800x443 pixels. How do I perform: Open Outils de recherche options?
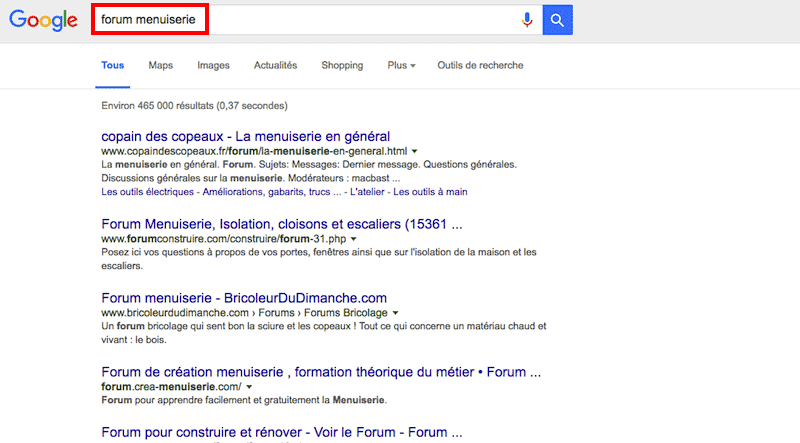coord(480,66)
